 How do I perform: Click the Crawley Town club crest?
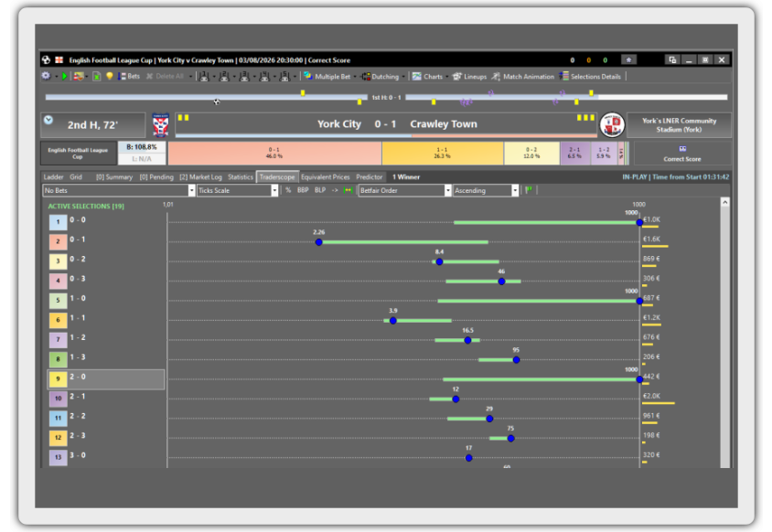click(613, 125)
